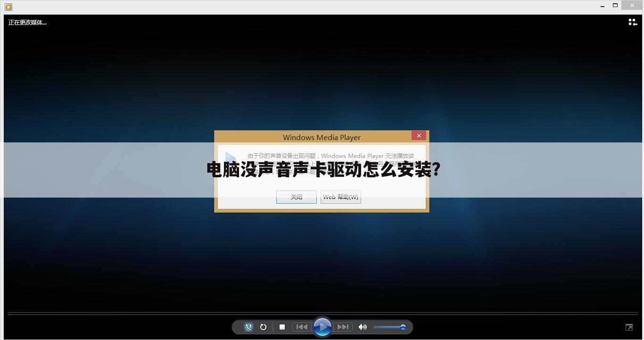644x340 pixels.
Task: Stop the current playback
Action: tap(282, 327)
